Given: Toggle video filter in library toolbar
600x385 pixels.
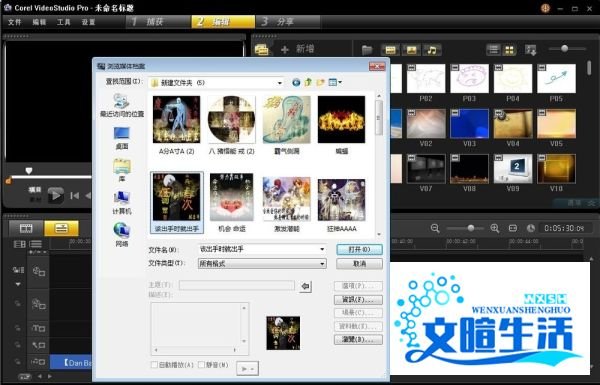Looking at the screenshot, I should tap(390, 50).
